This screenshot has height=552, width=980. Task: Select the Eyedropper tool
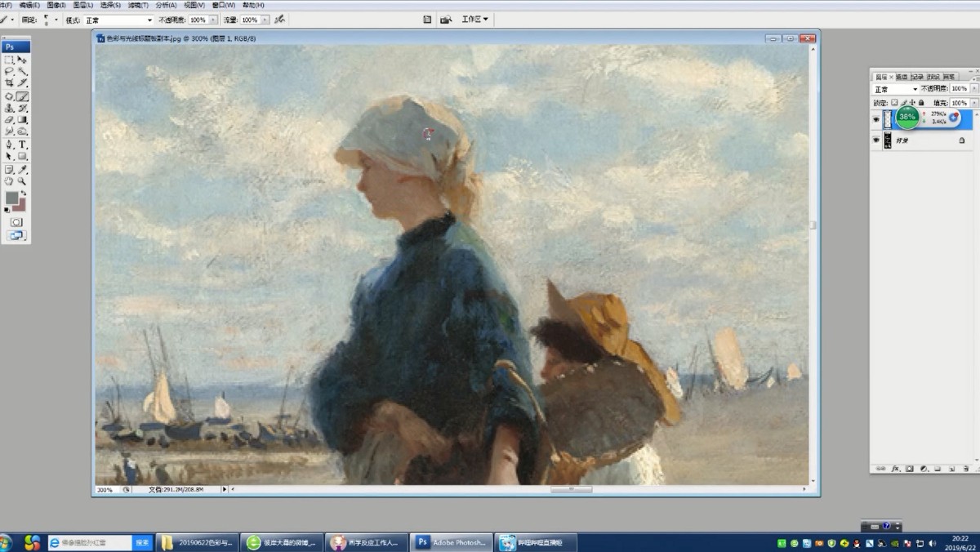[x=22, y=170]
